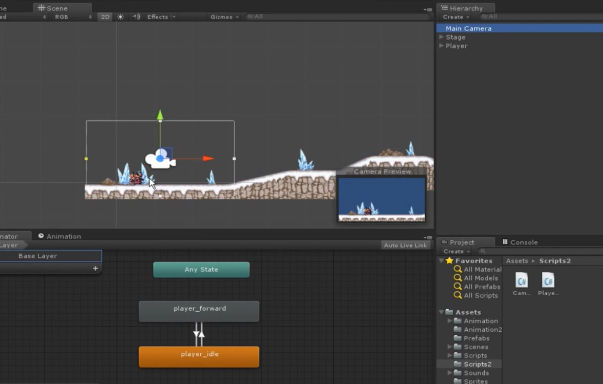Open the Cam C# script asset
Image resolution: width=603 pixels, height=384 pixels.
coord(521,284)
